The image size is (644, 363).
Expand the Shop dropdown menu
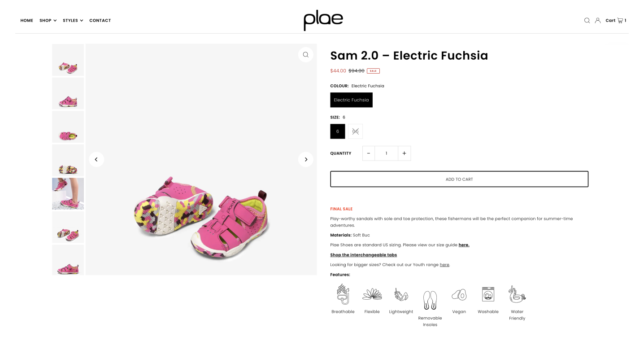[48, 21]
